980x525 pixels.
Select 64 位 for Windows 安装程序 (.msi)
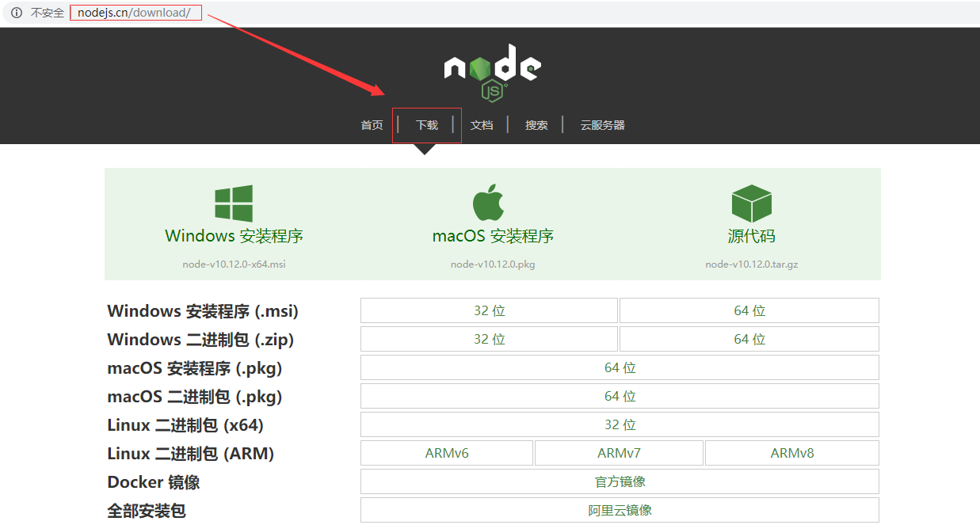pos(749,310)
